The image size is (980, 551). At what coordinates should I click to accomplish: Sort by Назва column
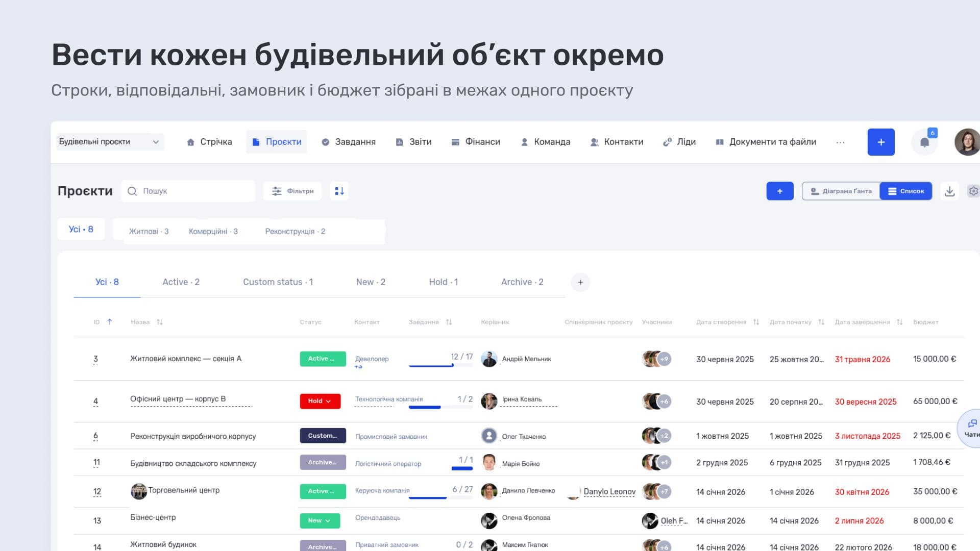[160, 322]
